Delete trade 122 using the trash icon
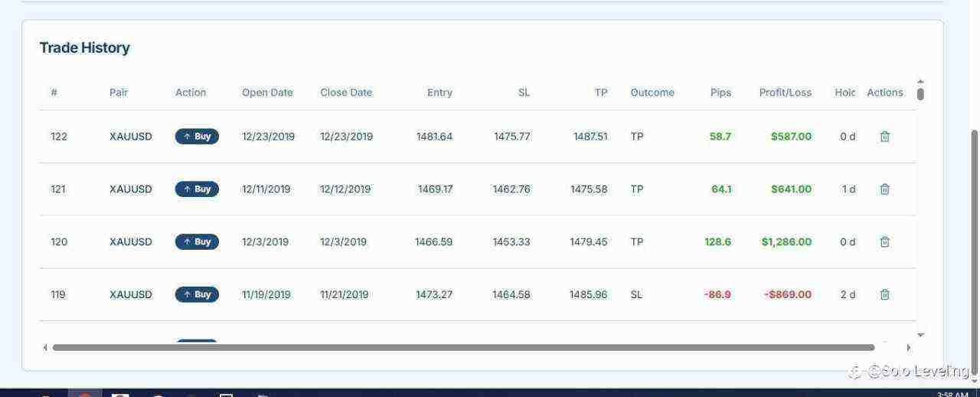This screenshot has width=980, height=397. coord(884,136)
